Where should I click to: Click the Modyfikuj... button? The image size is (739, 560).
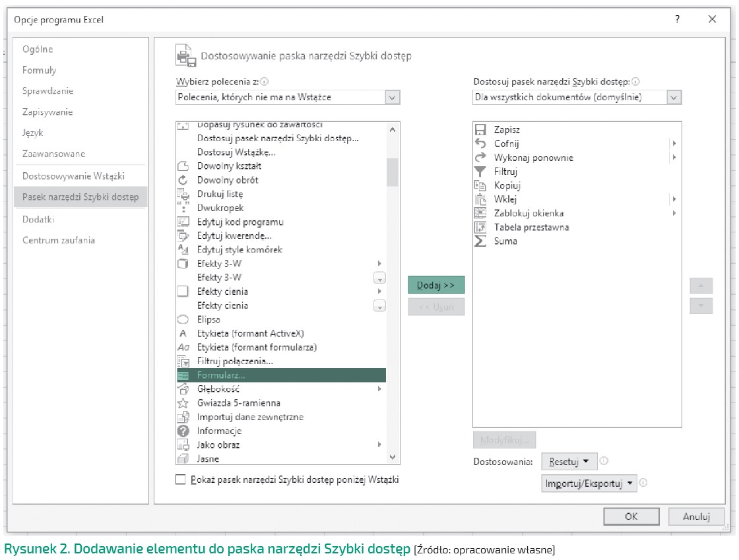[x=504, y=441]
